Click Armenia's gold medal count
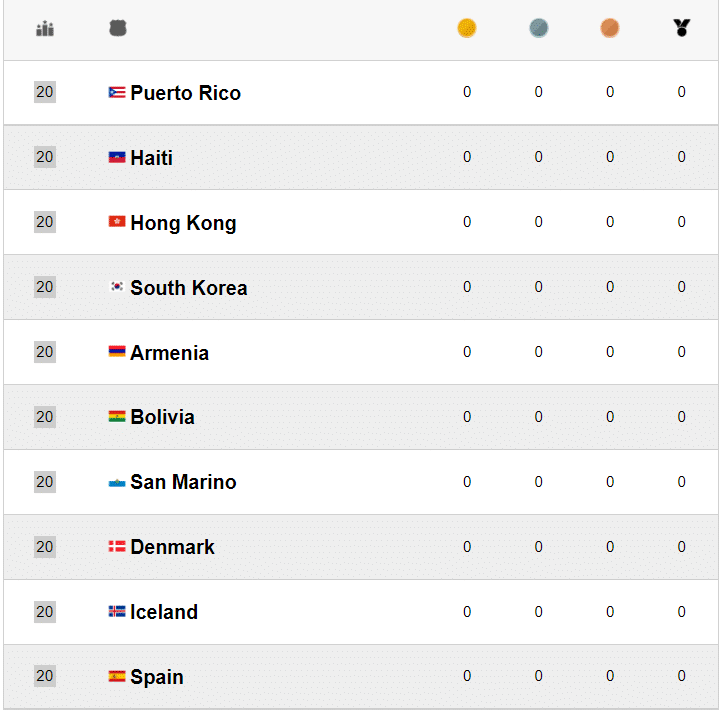The height and width of the screenshot is (713, 723). [x=467, y=352]
